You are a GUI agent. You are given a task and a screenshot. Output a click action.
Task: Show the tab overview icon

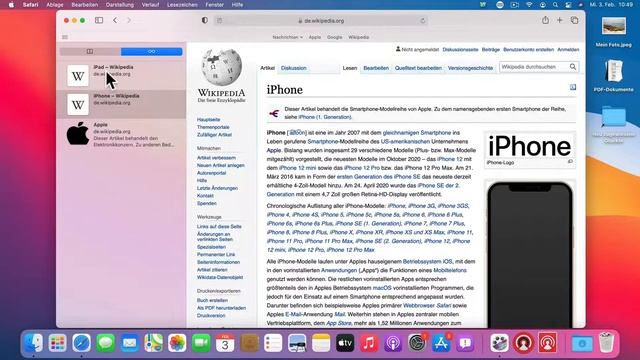coord(574,20)
